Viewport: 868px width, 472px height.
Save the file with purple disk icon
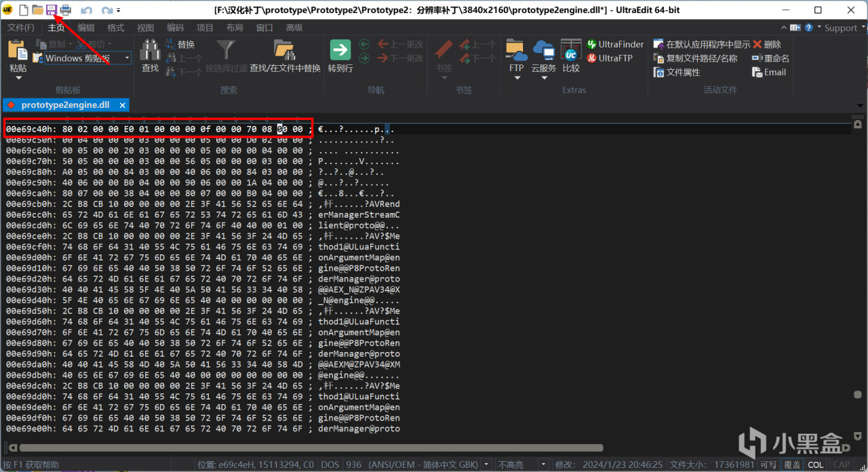tap(51, 10)
